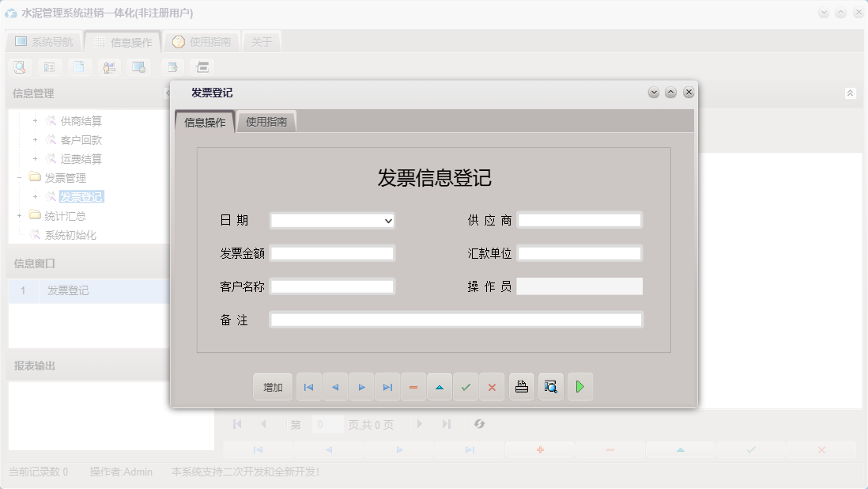Click the next-record arrow in the dialog toolbar
Viewport: 868px width, 489px height.
tap(360, 387)
